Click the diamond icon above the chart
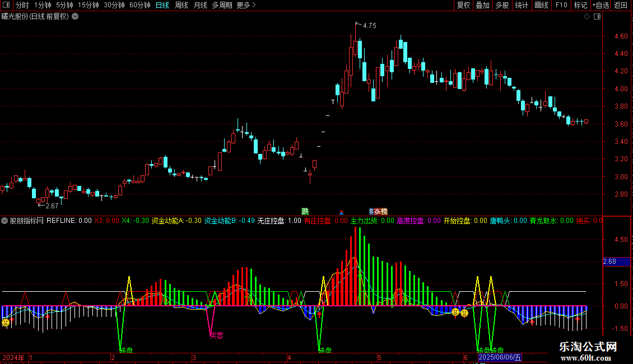Viewport: 633px width, 364px height. coord(587,17)
